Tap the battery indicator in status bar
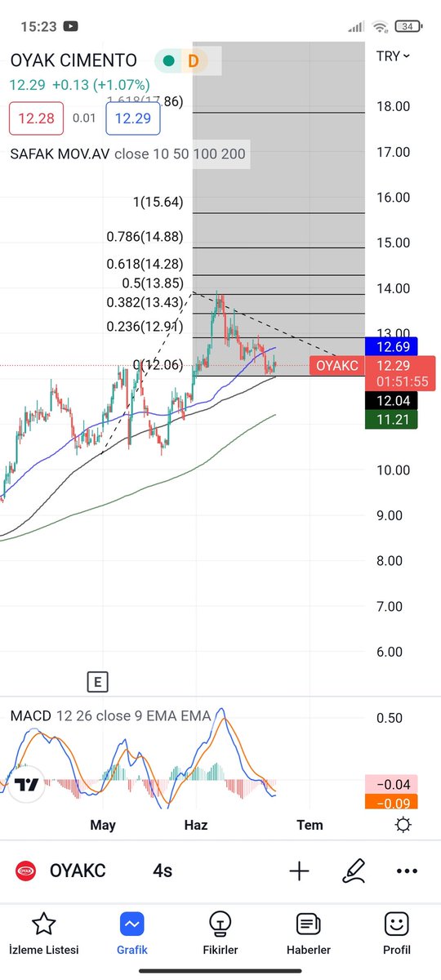 click(409, 26)
